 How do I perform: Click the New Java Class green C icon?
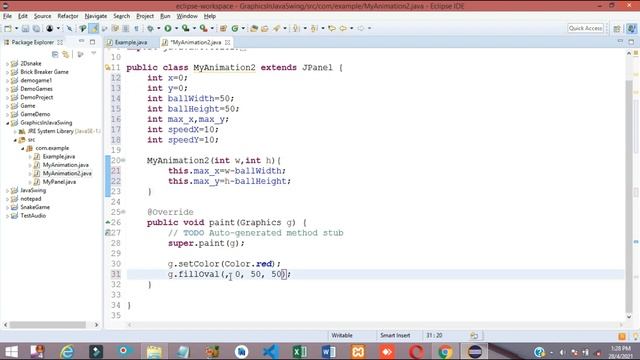pos(235,28)
